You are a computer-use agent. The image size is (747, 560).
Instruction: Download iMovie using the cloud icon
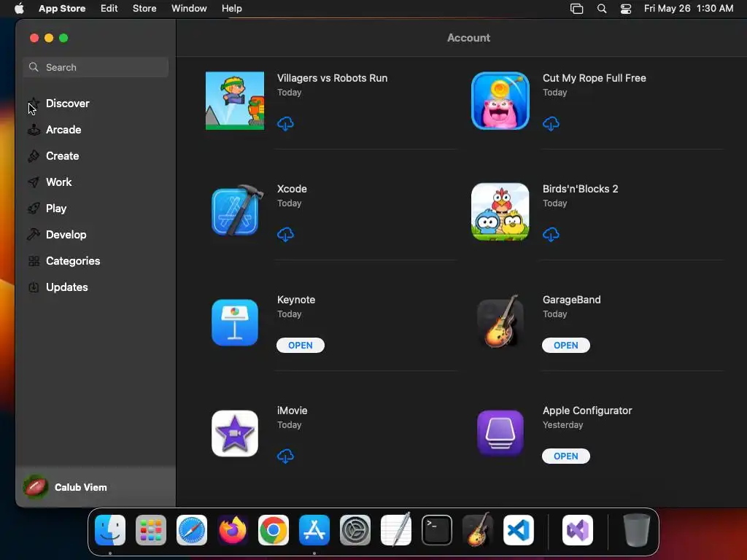pyautogui.click(x=285, y=456)
